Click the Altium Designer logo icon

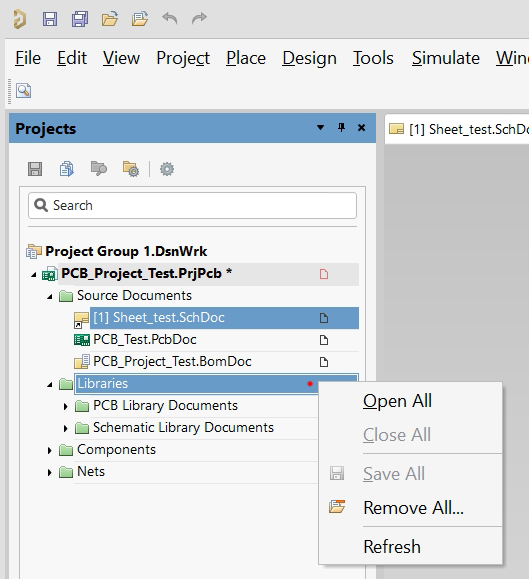pyautogui.click(x=20, y=19)
